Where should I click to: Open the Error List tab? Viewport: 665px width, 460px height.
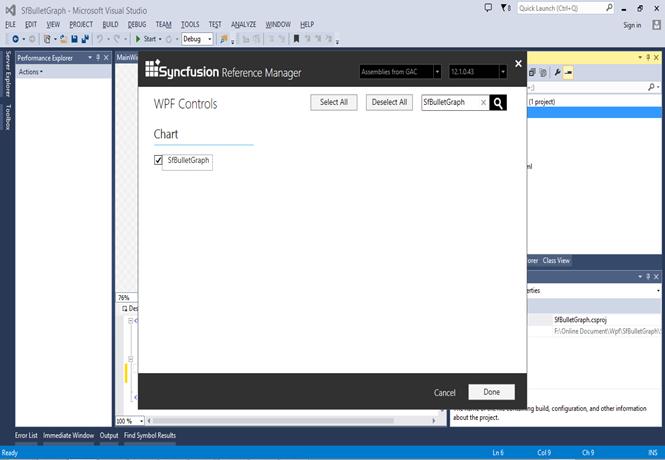pos(26,435)
